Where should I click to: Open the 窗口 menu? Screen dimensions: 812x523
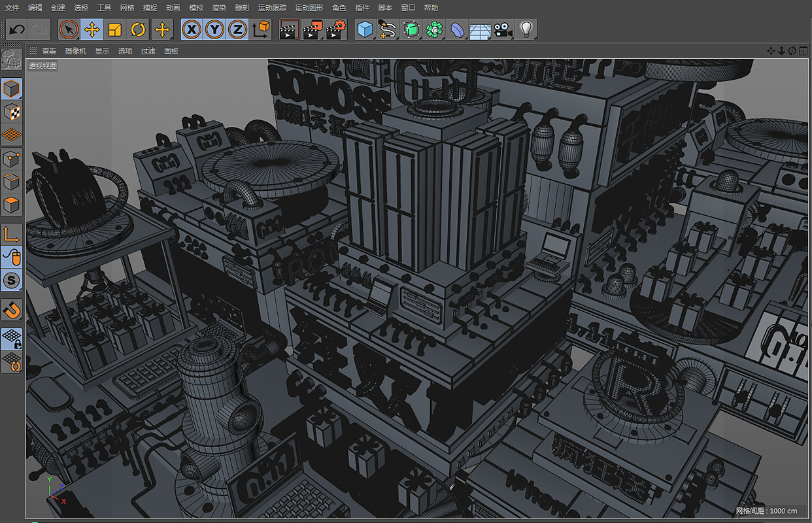(x=408, y=8)
